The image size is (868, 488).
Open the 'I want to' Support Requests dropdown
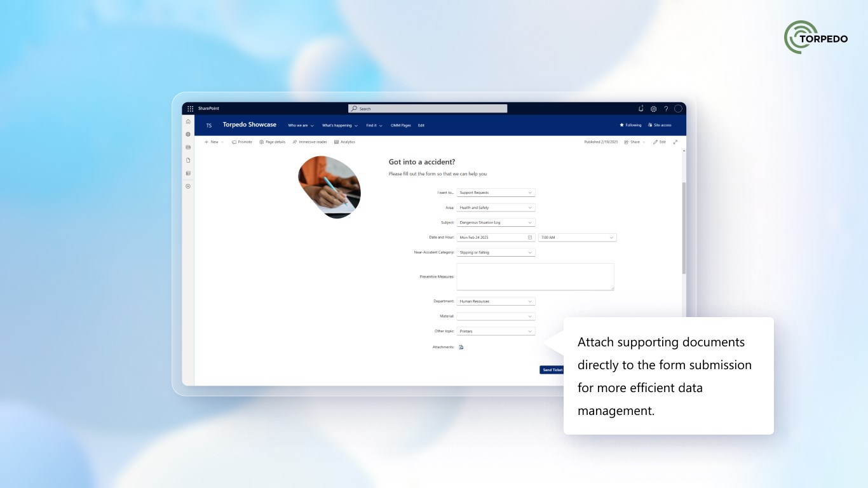coord(496,193)
